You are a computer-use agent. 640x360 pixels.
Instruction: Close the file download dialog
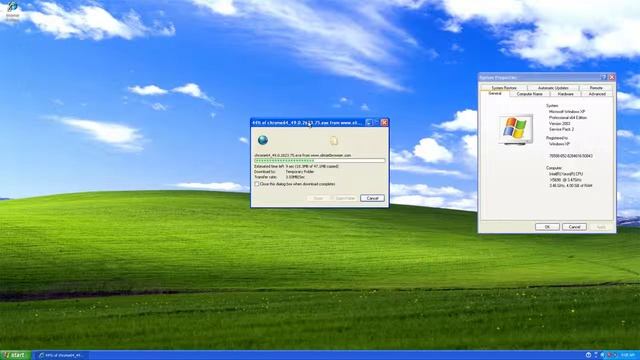click(x=384, y=122)
